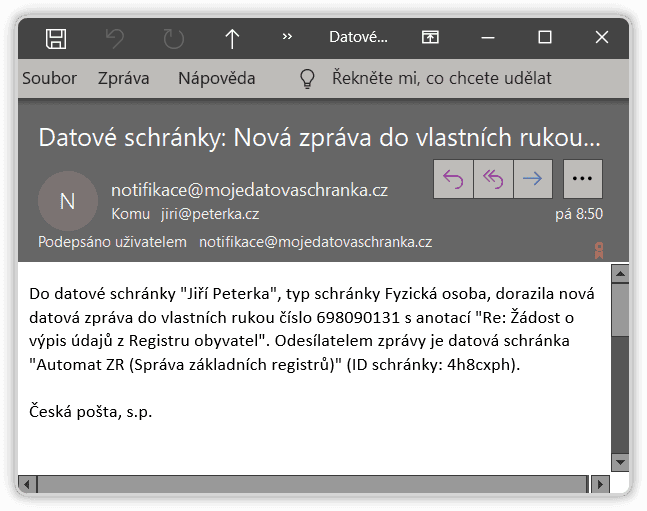Forward the message with right arrow
The width and height of the screenshot is (647, 511).
pyautogui.click(x=533, y=179)
